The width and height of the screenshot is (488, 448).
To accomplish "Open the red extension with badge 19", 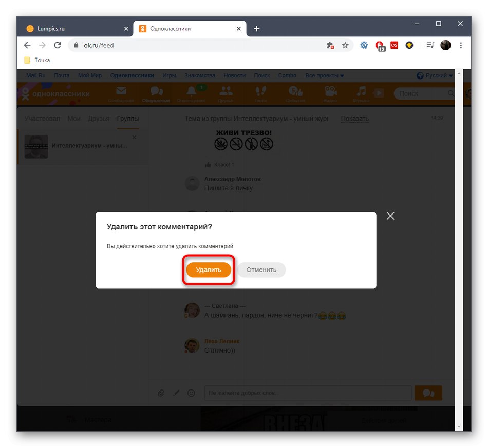I will tap(380, 46).
